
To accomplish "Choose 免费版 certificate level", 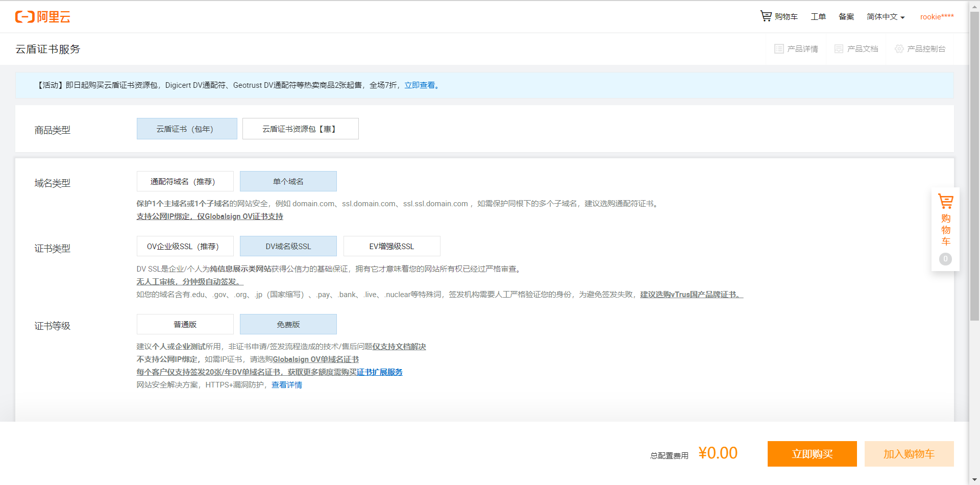I will [x=288, y=324].
